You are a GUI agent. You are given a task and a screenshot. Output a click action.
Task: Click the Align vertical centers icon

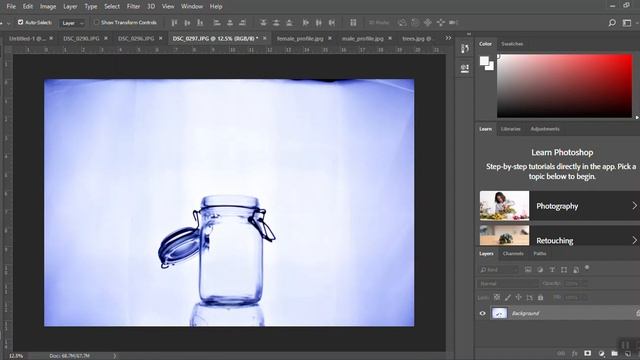click(x=187, y=23)
